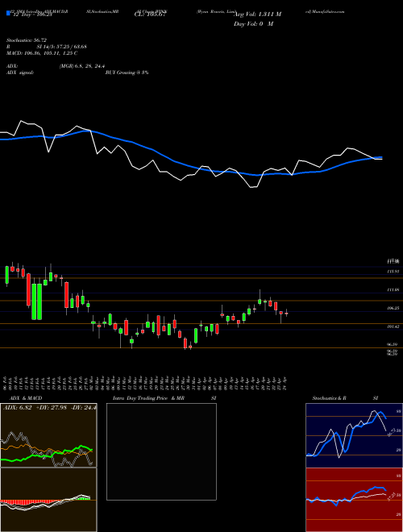Click the blue 12 Day legend square

coord(9,14)
